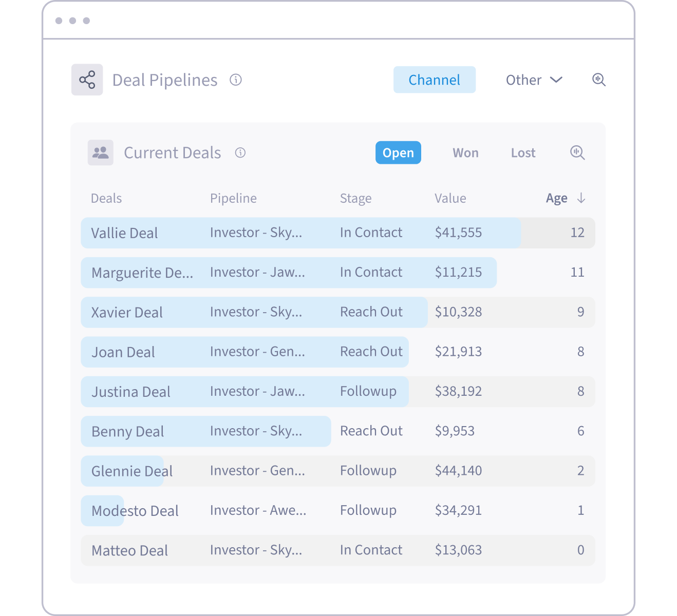Select the Glennie Deal entry
The image size is (677, 616).
[132, 471]
